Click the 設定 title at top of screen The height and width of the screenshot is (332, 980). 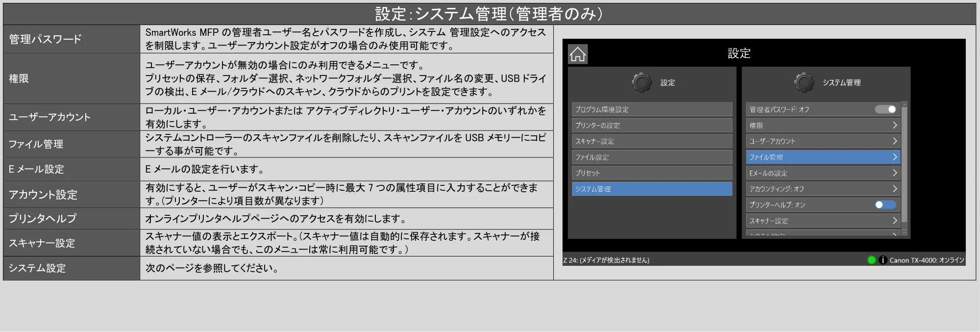pyautogui.click(x=739, y=53)
